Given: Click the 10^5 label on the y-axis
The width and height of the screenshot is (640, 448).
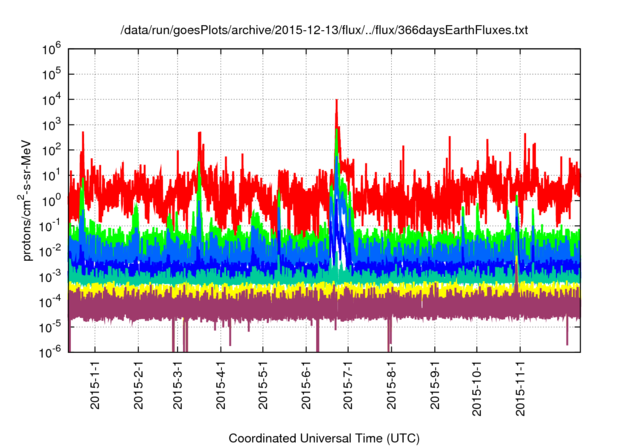Looking at the screenshot, I should coord(51,75).
